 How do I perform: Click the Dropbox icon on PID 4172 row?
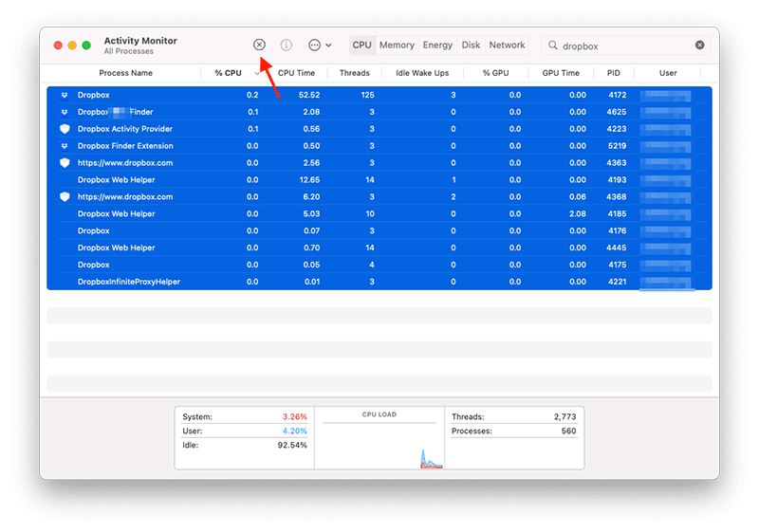point(65,95)
